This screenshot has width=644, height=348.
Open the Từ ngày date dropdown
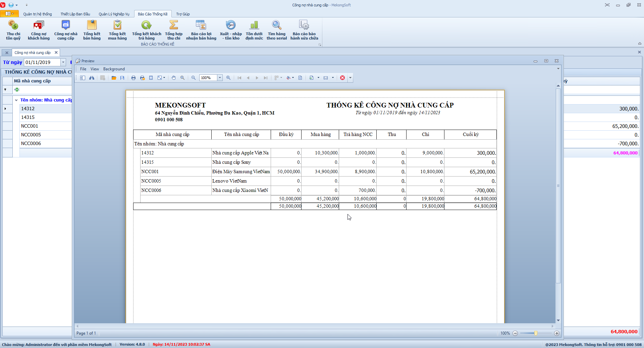point(63,62)
